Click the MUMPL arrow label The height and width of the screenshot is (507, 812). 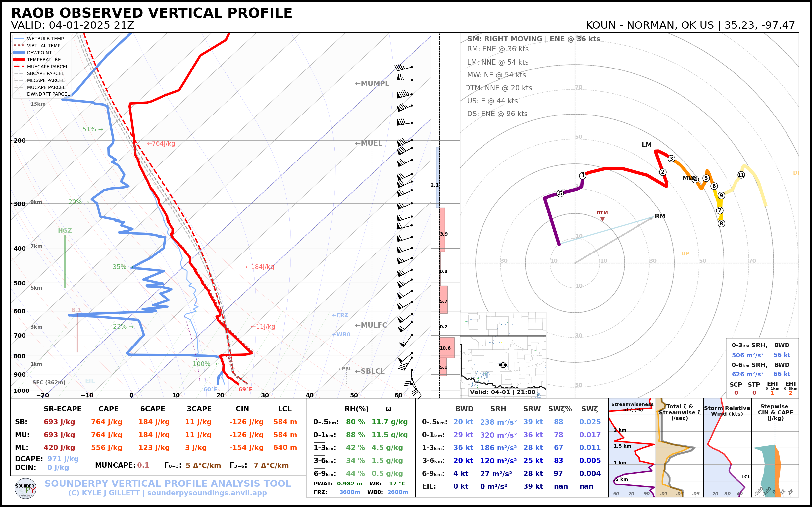tap(372, 83)
